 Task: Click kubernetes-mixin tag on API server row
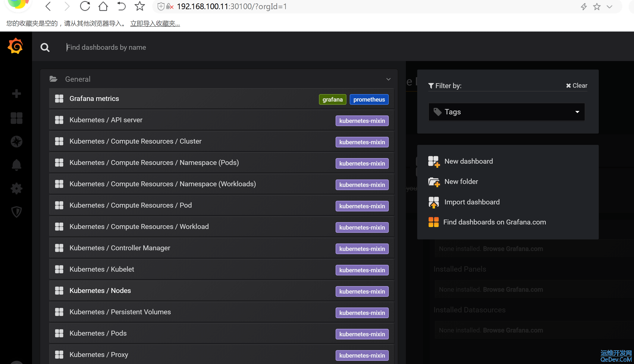(362, 121)
